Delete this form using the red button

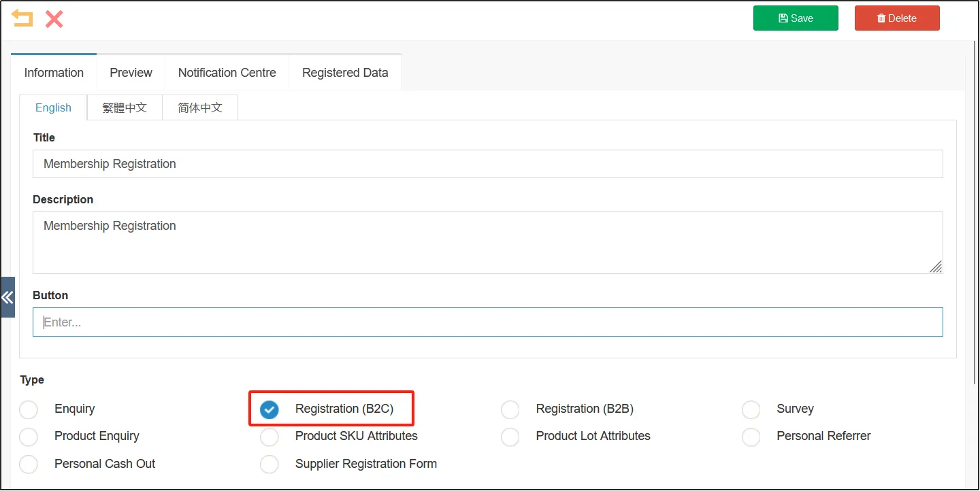(x=896, y=18)
